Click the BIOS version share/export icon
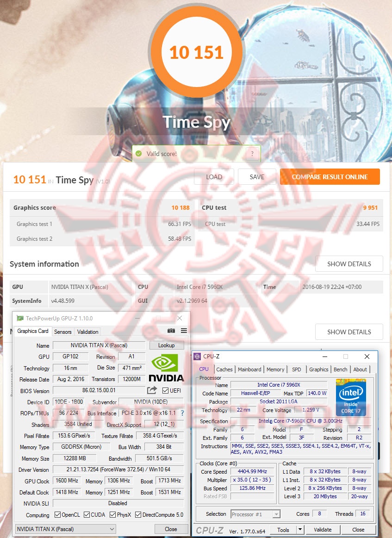The width and height of the screenshot is (392, 538). click(x=152, y=390)
